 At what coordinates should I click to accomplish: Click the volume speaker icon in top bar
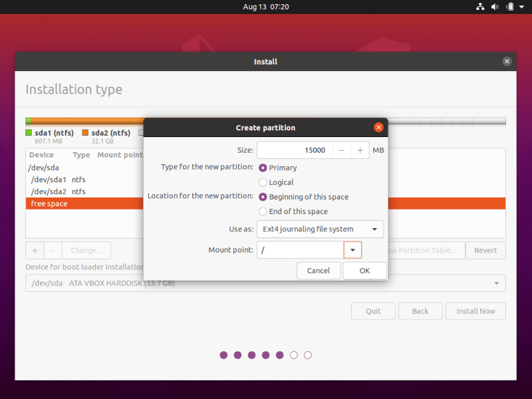click(495, 7)
